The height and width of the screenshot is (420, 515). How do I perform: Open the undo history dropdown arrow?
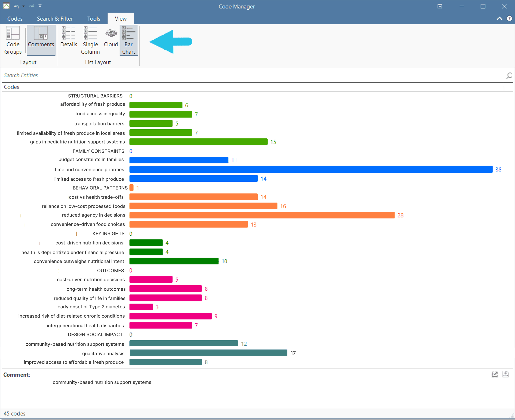coord(23,6)
